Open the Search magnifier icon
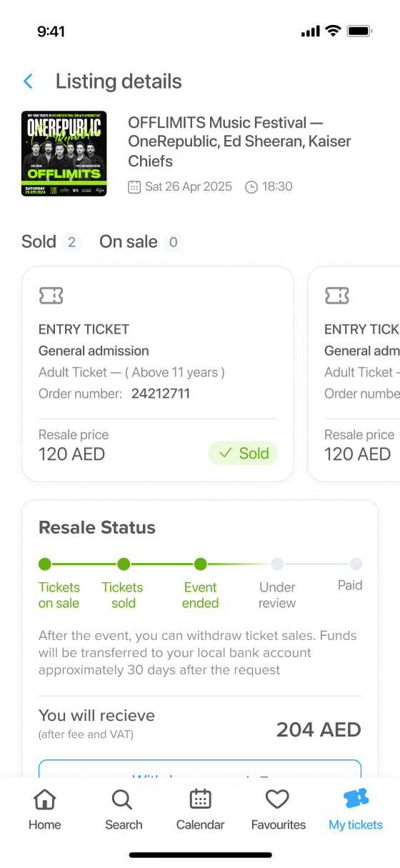 pos(123,799)
